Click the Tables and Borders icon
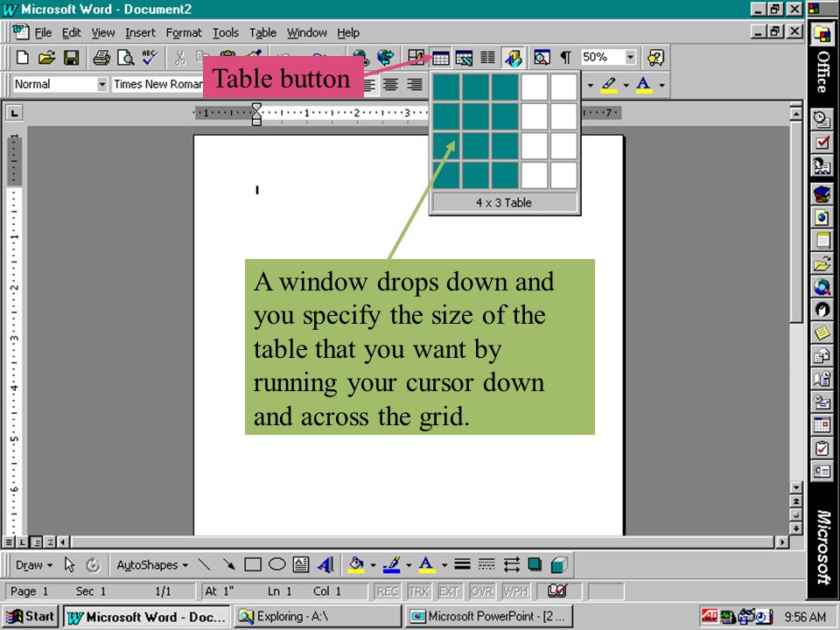This screenshot has height=630, width=840. (416, 58)
